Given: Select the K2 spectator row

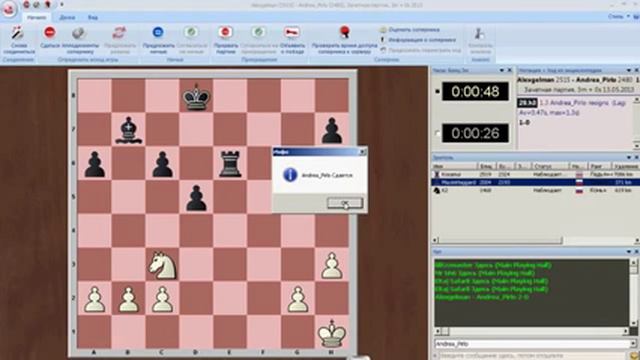Looking at the screenshot, I should tap(533, 190).
